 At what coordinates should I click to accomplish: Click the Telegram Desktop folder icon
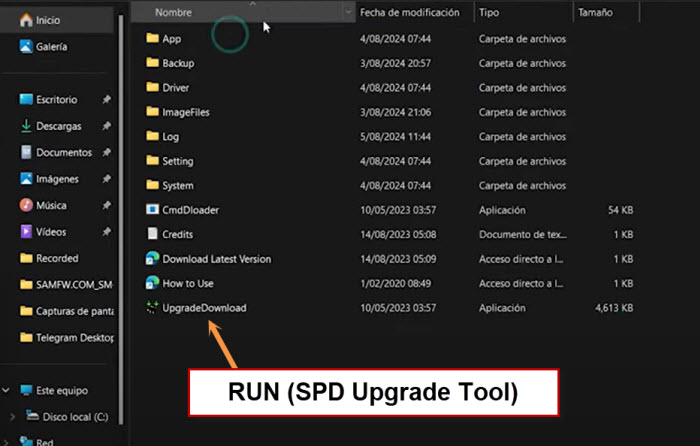[x=26, y=338]
